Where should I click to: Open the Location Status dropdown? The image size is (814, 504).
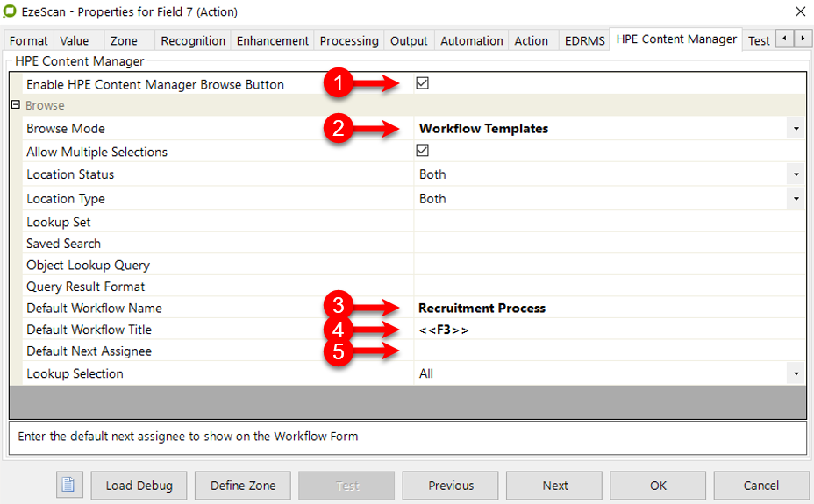click(x=796, y=174)
